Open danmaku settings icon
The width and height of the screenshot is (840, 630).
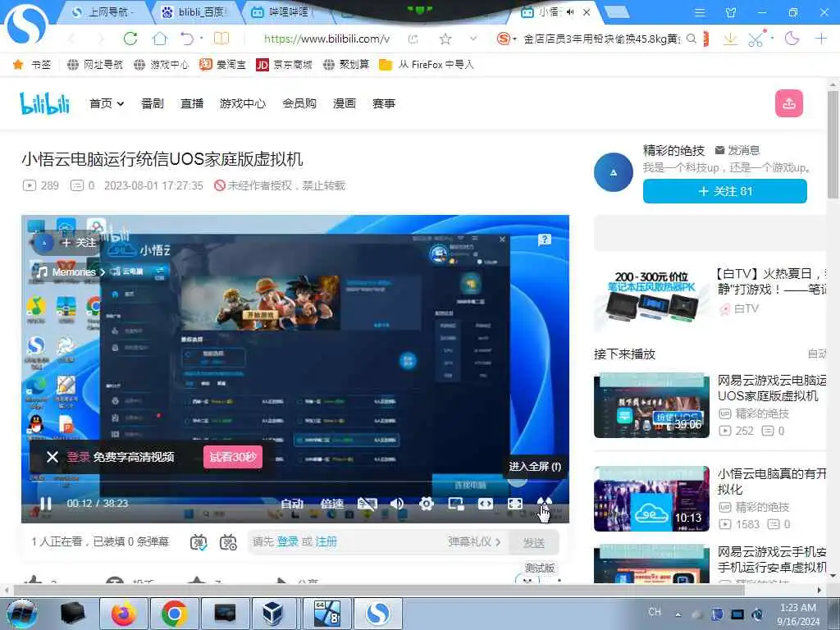pyautogui.click(x=228, y=542)
